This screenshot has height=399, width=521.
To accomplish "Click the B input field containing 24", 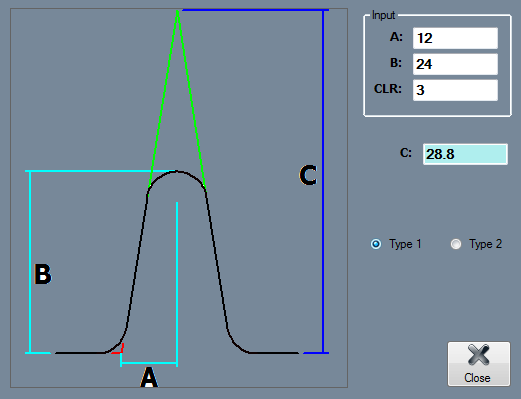I will (x=455, y=64).
